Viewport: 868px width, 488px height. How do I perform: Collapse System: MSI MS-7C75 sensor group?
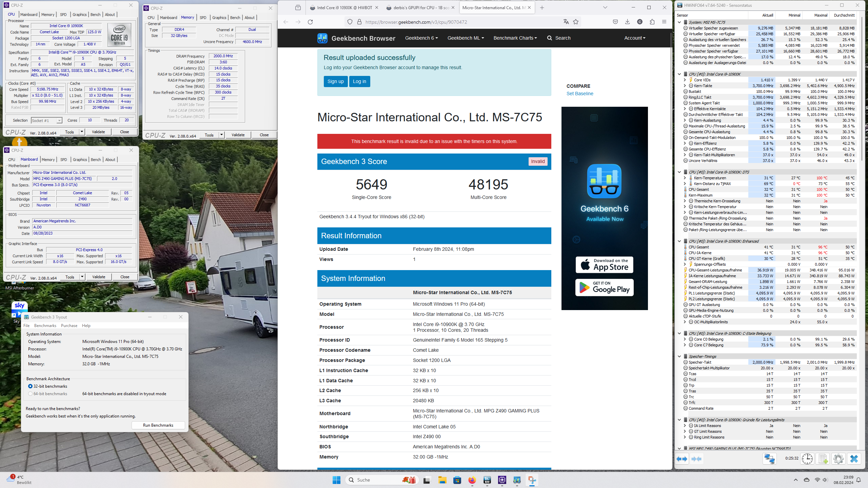click(679, 22)
